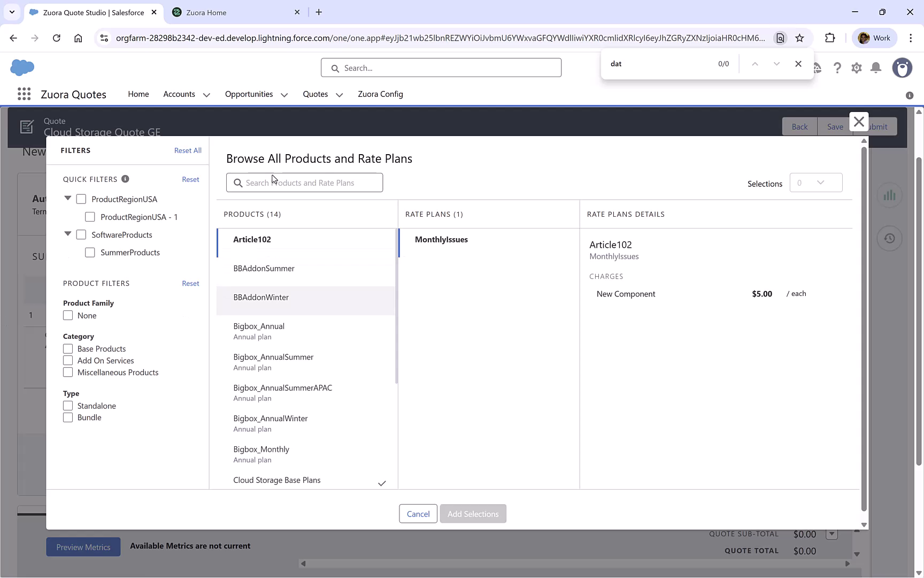Collapse the SoftwareProducts filter group
The height and width of the screenshot is (578, 924).
(67, 234)
